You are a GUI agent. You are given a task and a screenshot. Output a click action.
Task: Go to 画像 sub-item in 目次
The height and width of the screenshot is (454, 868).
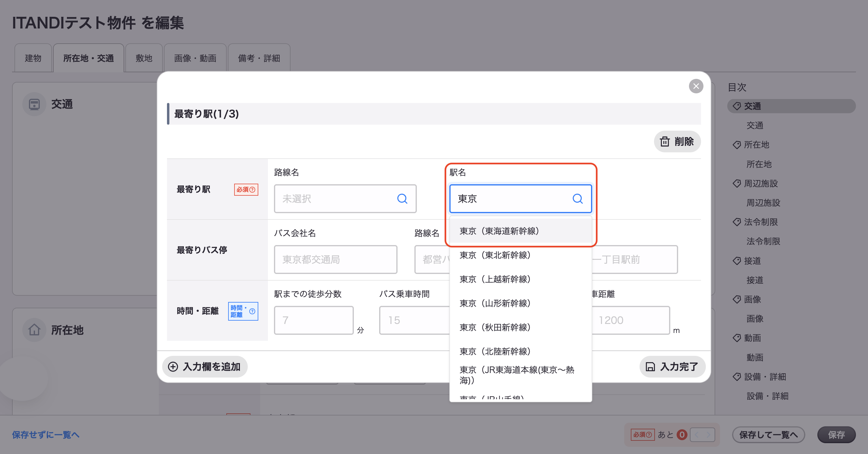[755, 319]
